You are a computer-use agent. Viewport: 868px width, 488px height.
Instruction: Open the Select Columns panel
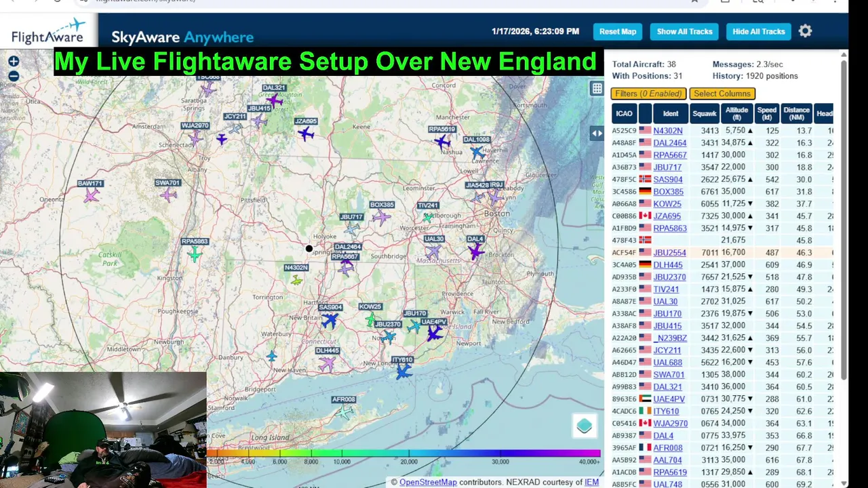tap(722, 94)
